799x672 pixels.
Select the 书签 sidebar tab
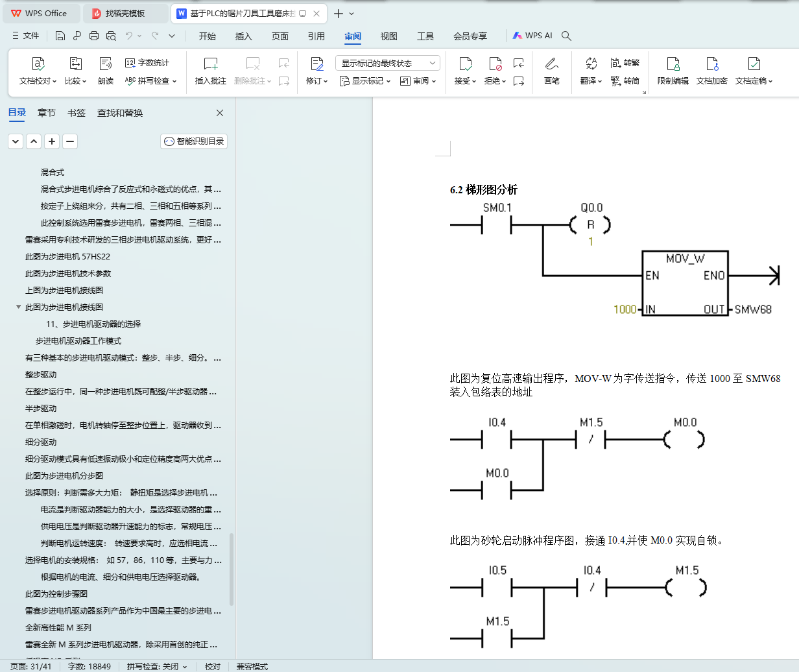coord(77,113)
